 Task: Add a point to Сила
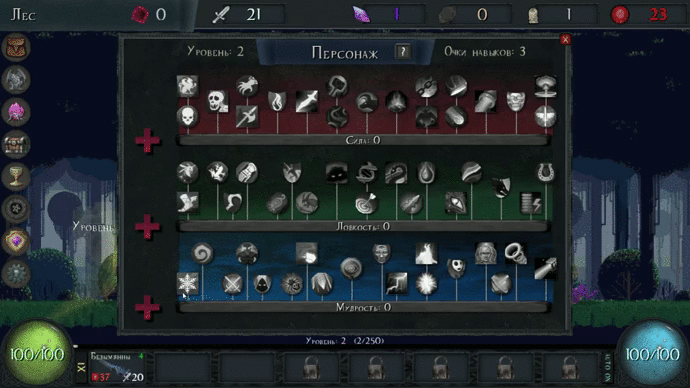147,140
